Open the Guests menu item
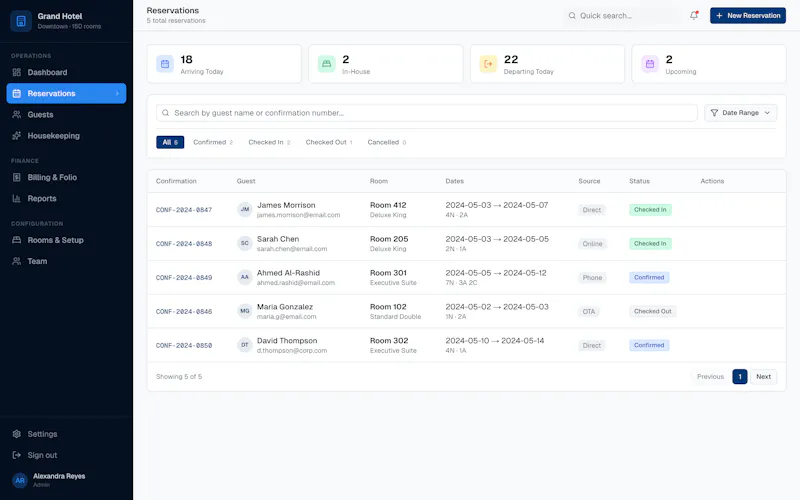Image resolution: width=800 pixels, height=500 pixels. [66, 115]
